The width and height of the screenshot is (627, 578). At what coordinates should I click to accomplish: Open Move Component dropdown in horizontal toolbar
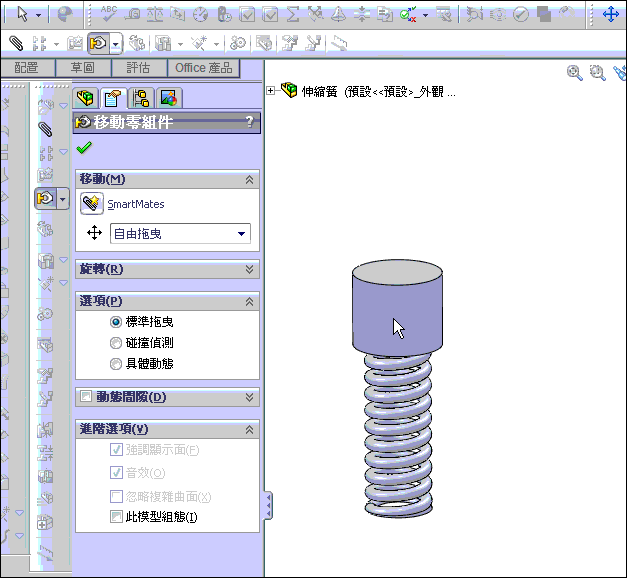point(116,44)
